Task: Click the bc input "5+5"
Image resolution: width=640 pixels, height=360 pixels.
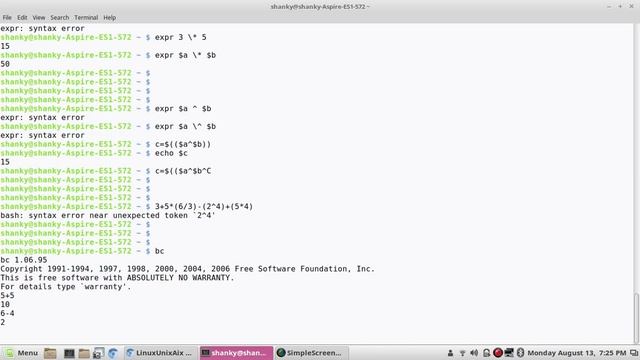Action: pos(7,296)
